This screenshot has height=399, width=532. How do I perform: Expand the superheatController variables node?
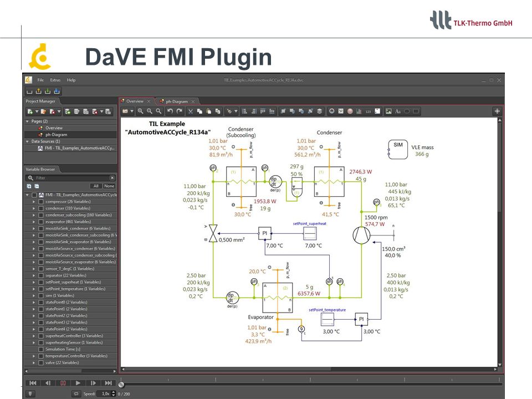tap(34, 336)
